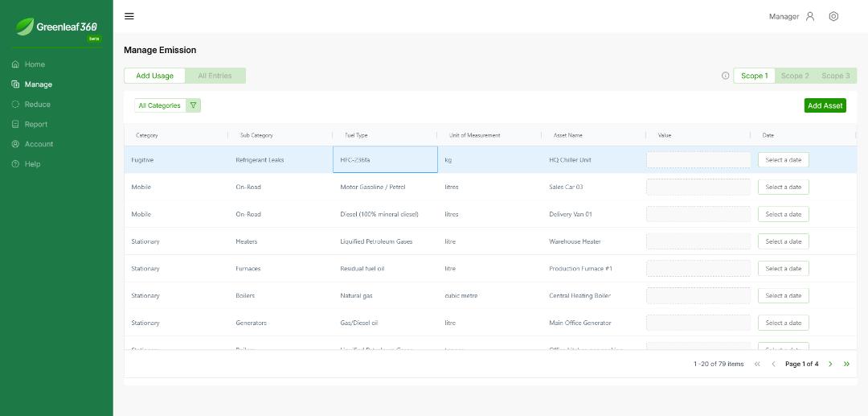The image size is (868, 416).
Task: Switch to Scope 3 toggle
Action: [x=835, y=76]
